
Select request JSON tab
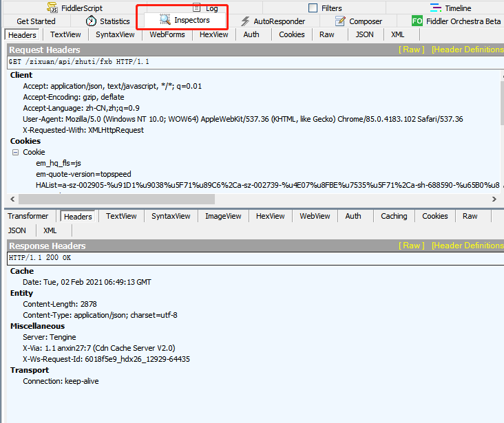click(x=364, y=34)
